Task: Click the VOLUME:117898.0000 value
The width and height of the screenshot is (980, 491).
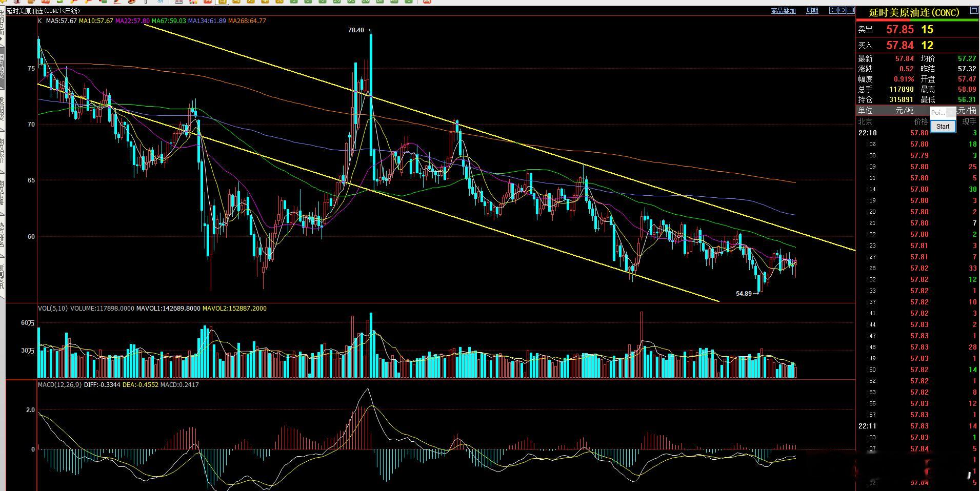Action: point(102,309)
